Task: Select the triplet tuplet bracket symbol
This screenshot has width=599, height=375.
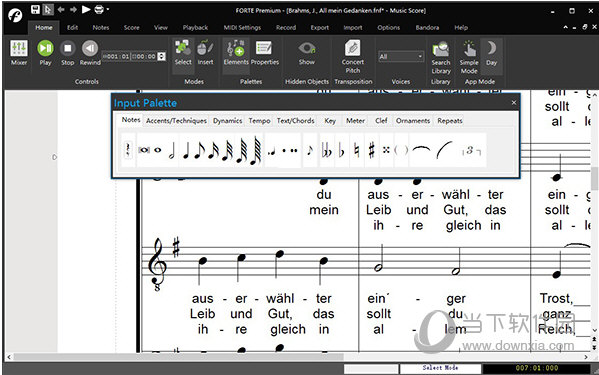Action: tap(471, 150)
